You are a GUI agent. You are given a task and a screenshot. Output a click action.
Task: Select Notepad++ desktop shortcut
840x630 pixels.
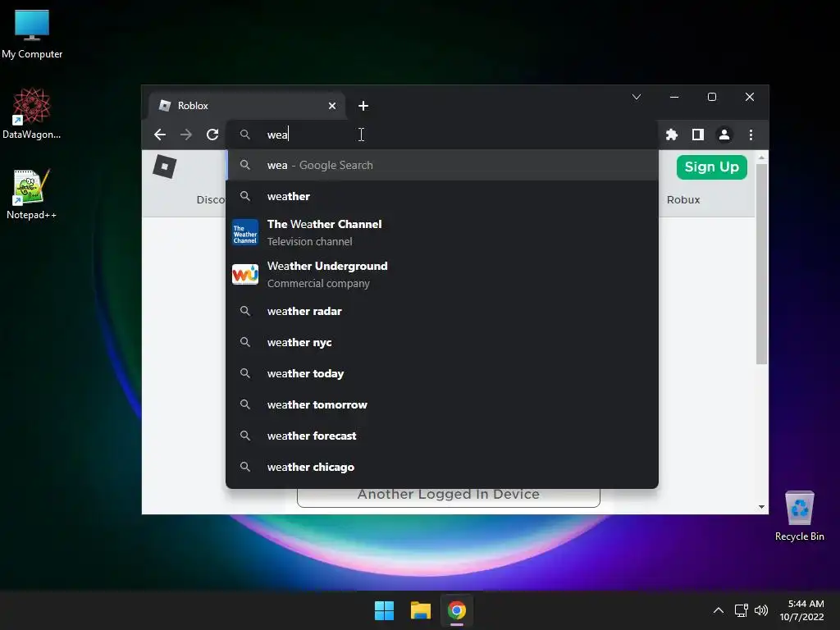click(x=32, y=194)
